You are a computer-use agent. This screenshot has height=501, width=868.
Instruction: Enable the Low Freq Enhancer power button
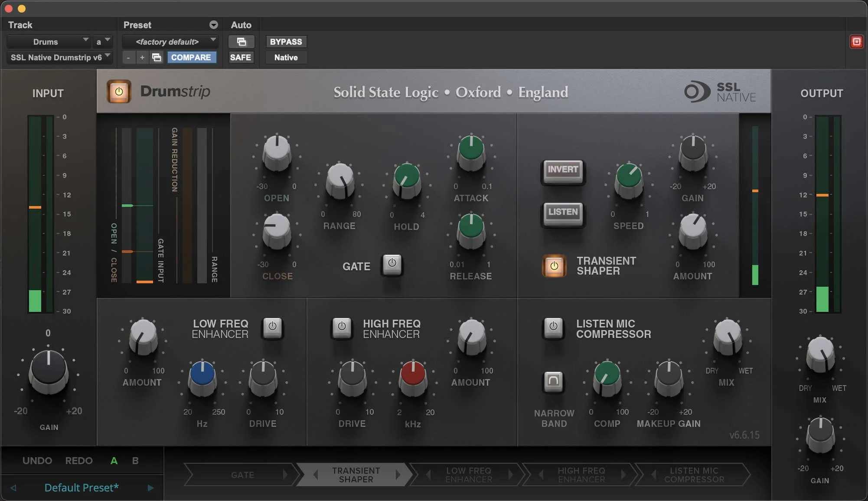coord(272,327)
